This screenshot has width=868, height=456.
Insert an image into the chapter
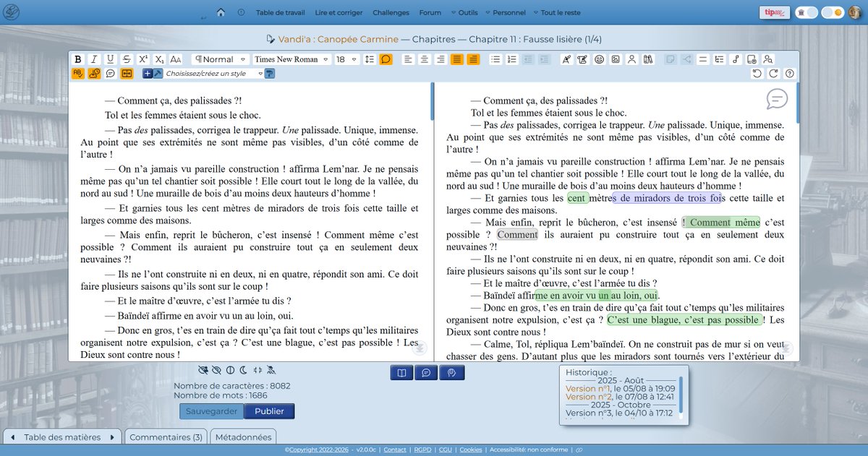616,59
